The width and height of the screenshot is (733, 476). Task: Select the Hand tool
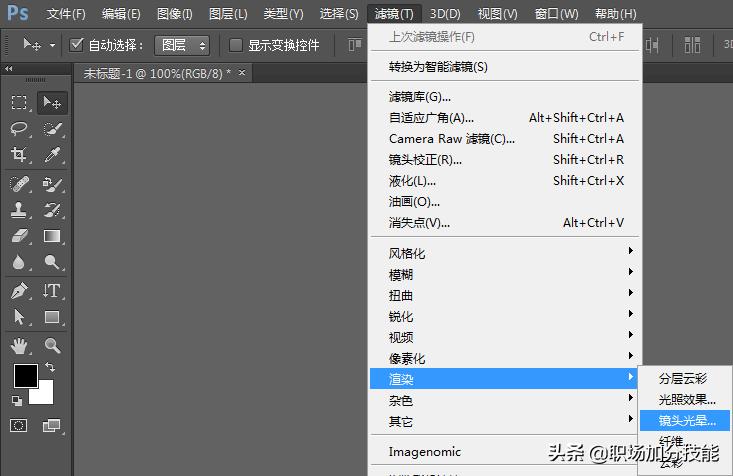coord(19,346)
